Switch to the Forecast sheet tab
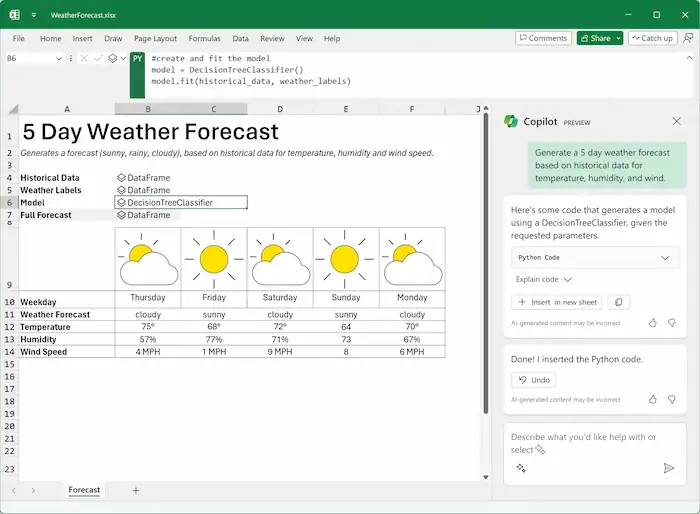Image resolution: width=700 pixels, height=514 pixels. (x=84, y=490)
